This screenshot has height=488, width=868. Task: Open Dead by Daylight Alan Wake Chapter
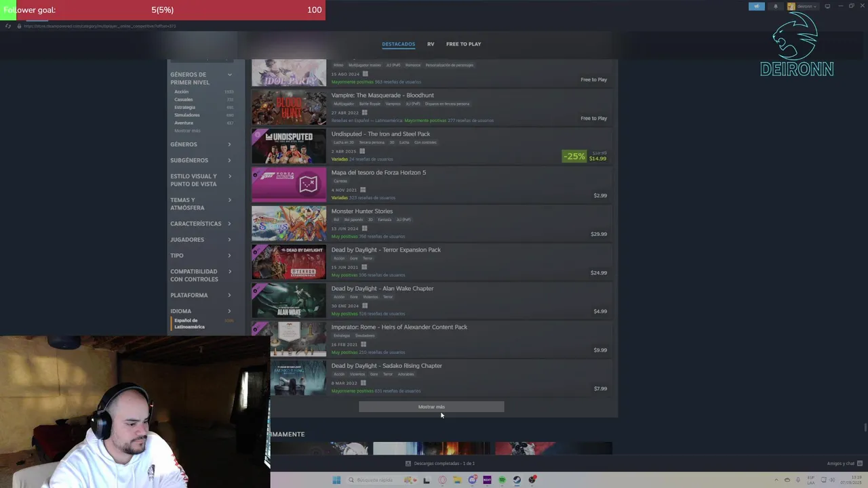click(x=382, y=289)
